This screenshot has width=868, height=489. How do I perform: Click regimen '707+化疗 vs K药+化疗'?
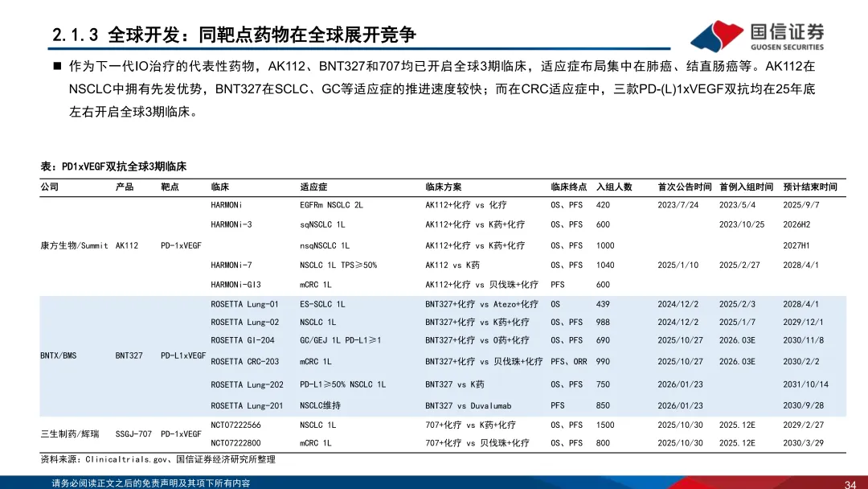tap(470, 425)
